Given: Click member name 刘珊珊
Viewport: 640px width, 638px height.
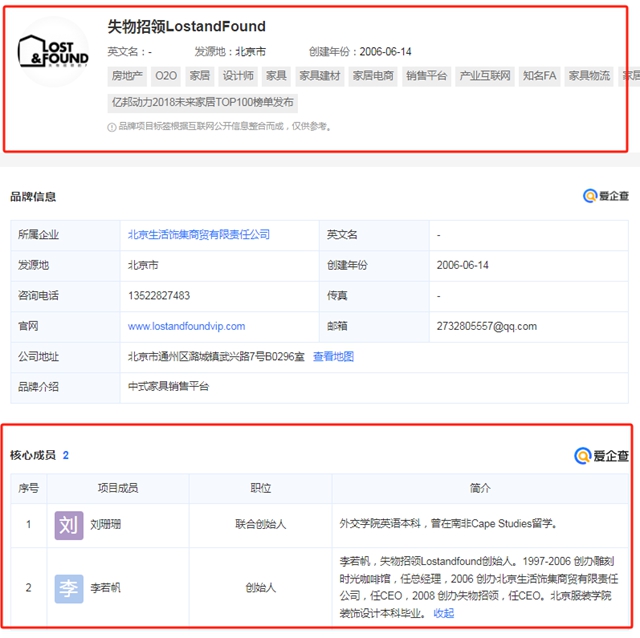Looking at the screenshot, I should coord(105,525).
